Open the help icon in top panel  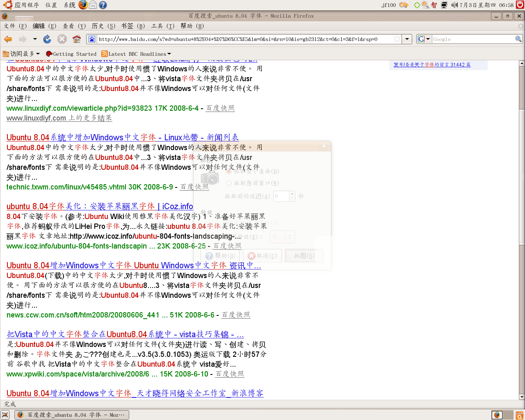pos(103,5)
